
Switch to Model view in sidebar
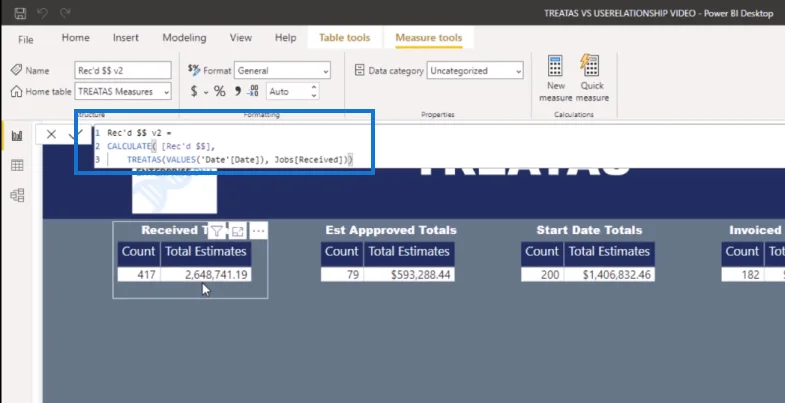[x=17, y=195]
